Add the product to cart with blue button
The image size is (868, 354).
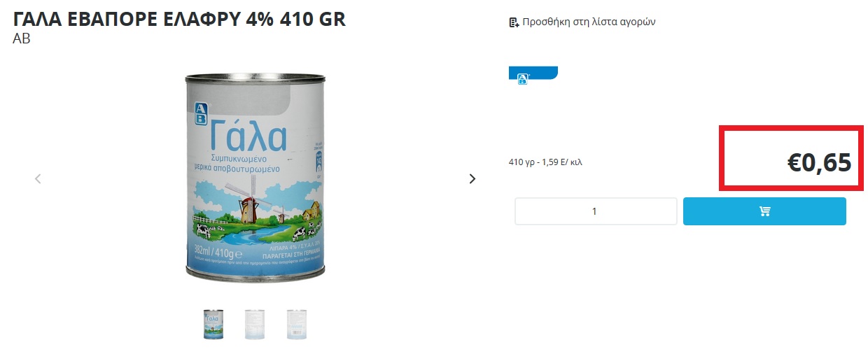[764, 211]
